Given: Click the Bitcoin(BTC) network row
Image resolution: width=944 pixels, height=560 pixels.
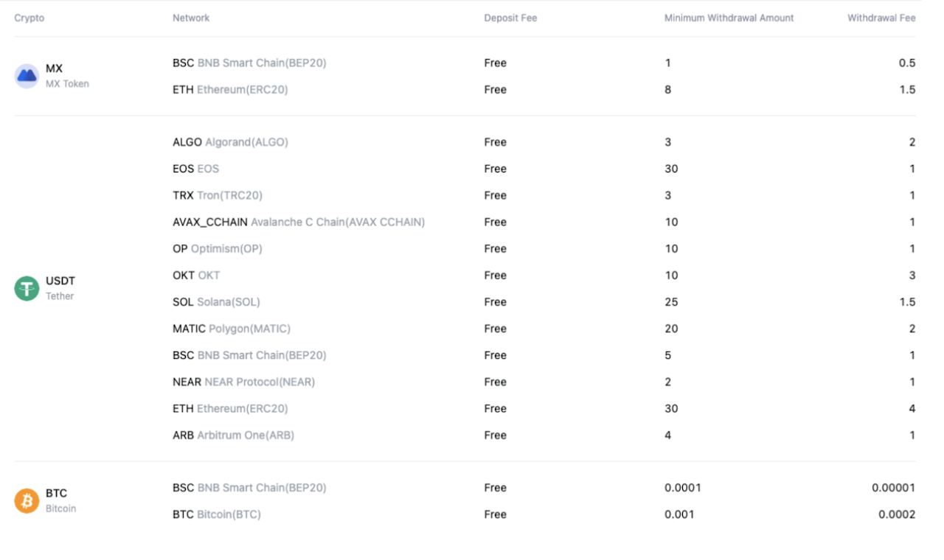Looking at the screenshot, I should click(217, 514).
